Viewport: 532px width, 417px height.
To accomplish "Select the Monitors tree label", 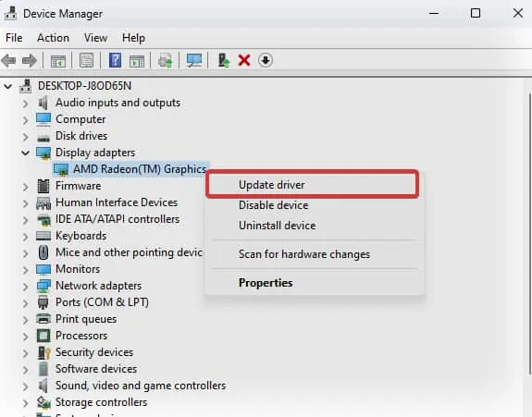I will click(78, 269).
